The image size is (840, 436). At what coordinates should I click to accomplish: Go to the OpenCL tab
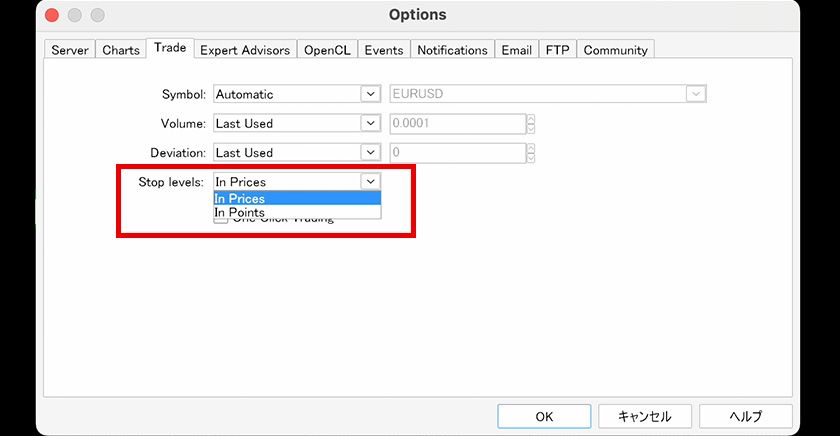[x=326, y=50]
